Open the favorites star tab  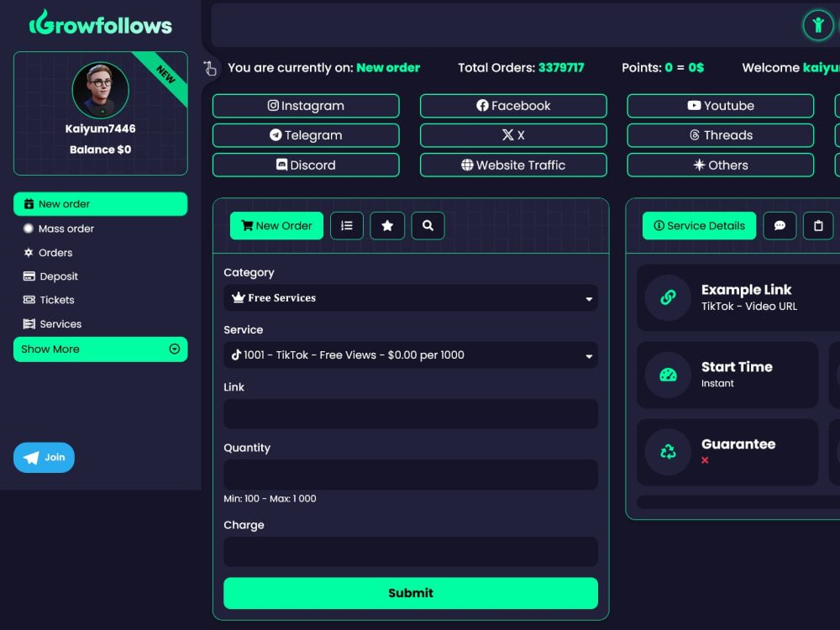point(387,225)
